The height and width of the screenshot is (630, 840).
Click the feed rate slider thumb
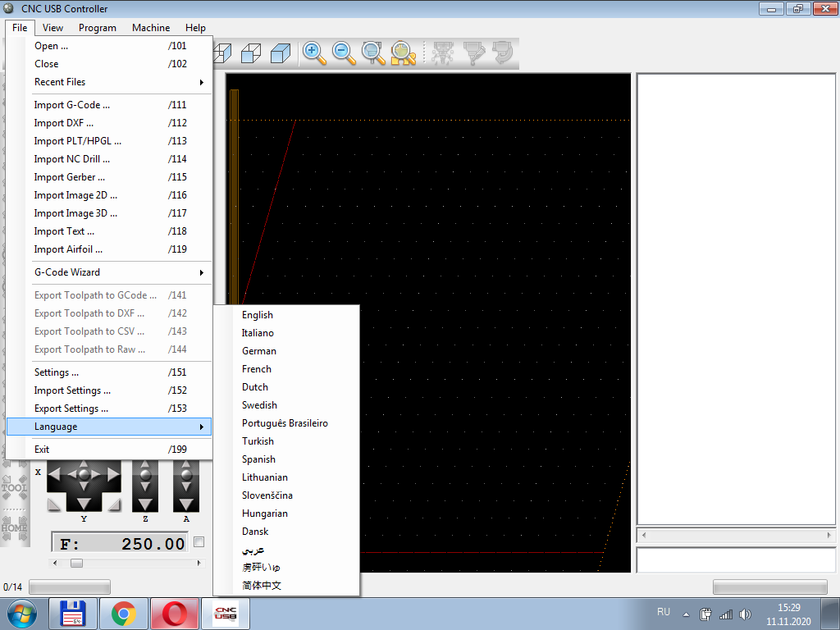click(x=76, y=563)
